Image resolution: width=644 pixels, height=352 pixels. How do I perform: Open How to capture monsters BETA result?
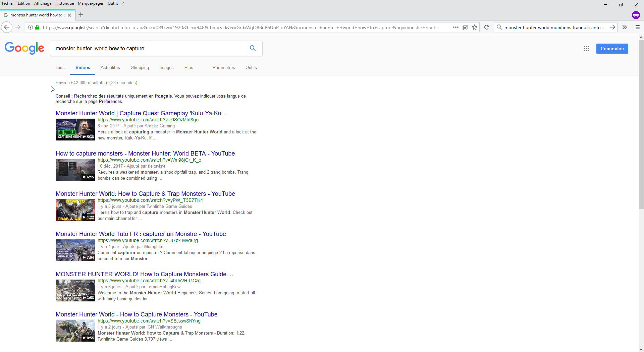tap(145, 154)
